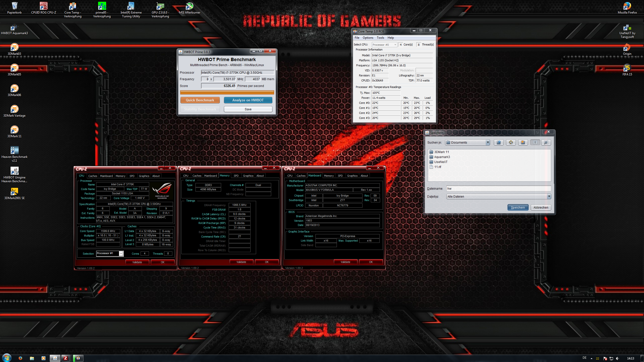Click the taskbar clock showing 14:13
Image resolution: width=644 pixels, height=362 pixels.
click(630, 358)
